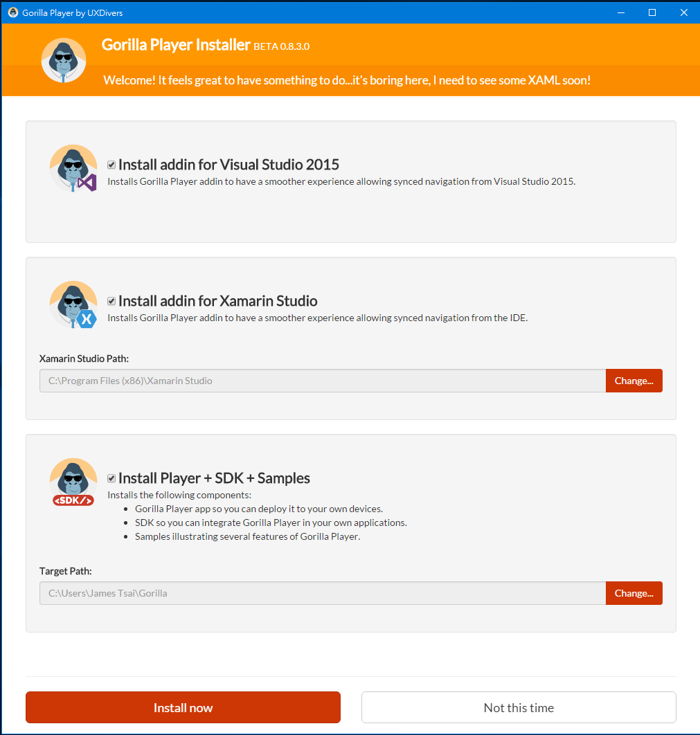
Task: Maximize the Gorilla Player installer window
Action: click(x=652, y=12)
